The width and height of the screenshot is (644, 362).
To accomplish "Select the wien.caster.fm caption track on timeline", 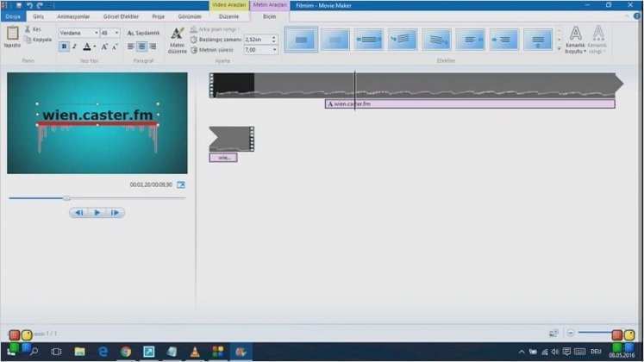I will coord(470,104).
